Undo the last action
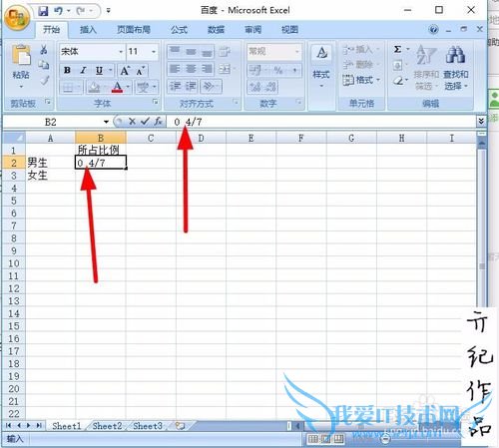499x448 pixels. pyautogui.click(x=59, y=11)
